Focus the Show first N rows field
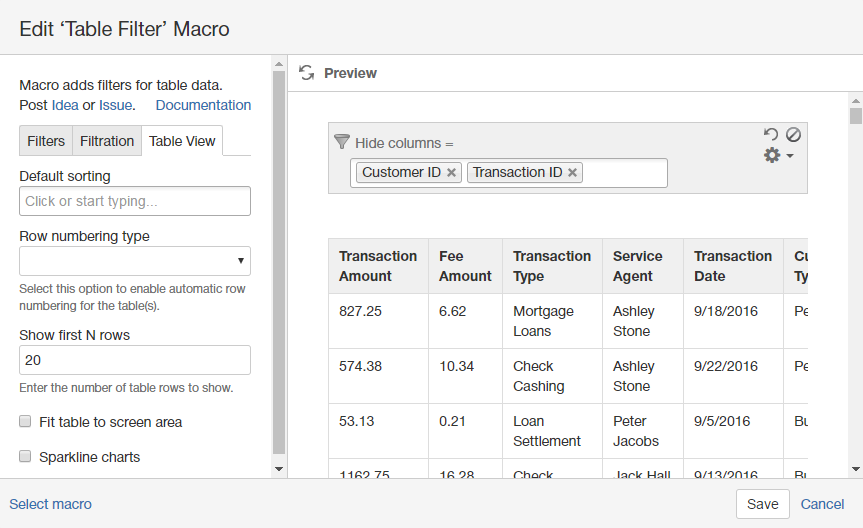 pos(135,360)
